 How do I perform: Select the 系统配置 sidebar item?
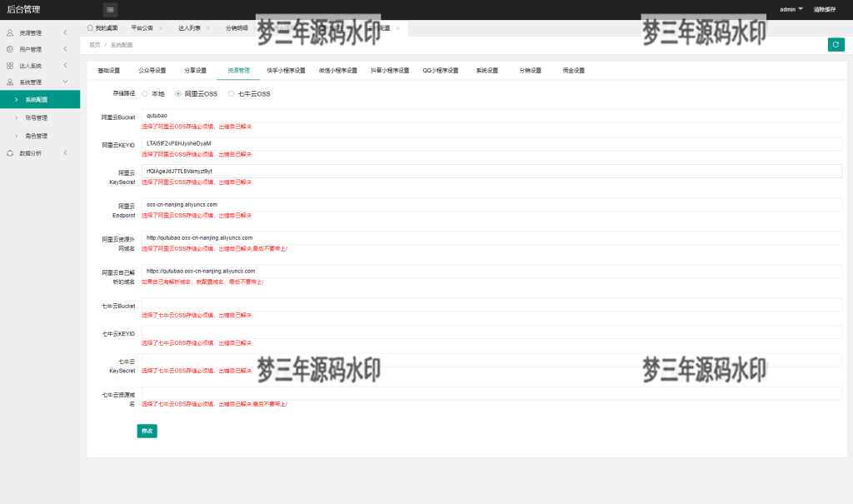[x=40, y=100]
